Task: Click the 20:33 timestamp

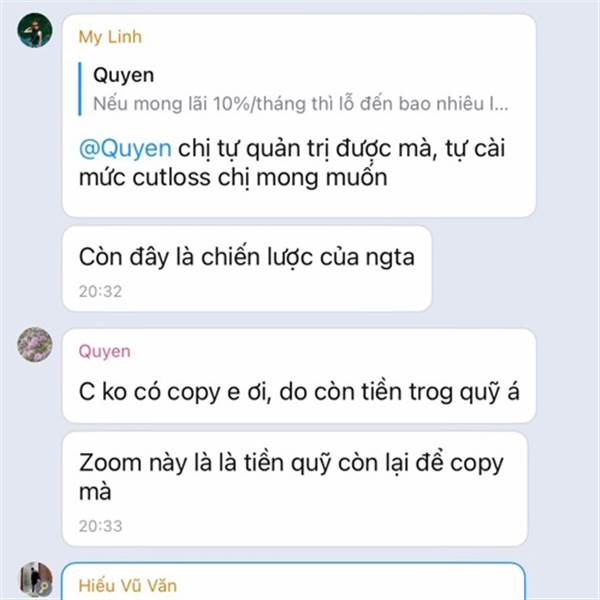Action: [x=100, y=526]
